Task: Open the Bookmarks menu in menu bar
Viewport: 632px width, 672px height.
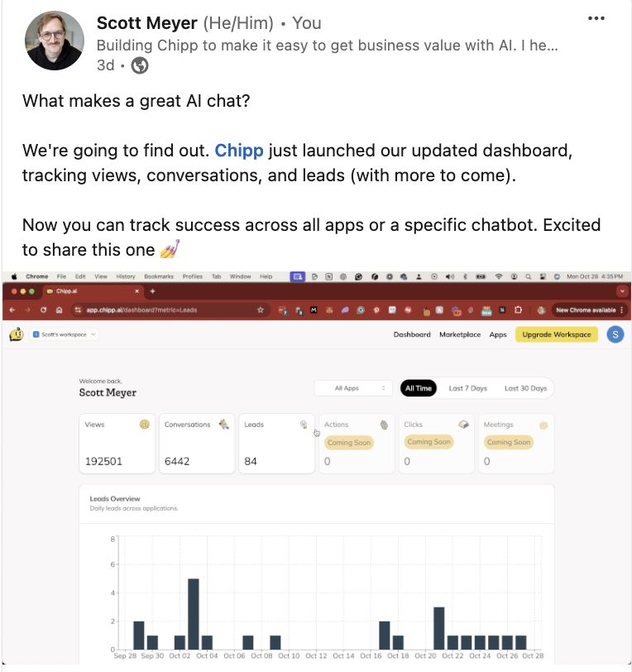Action: [x=159, y=276]
